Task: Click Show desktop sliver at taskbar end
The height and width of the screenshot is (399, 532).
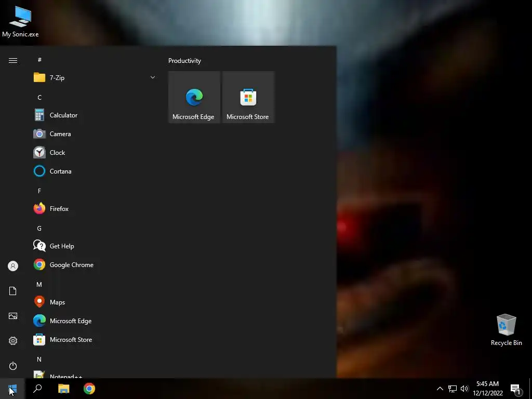Action: pos(530,389)
